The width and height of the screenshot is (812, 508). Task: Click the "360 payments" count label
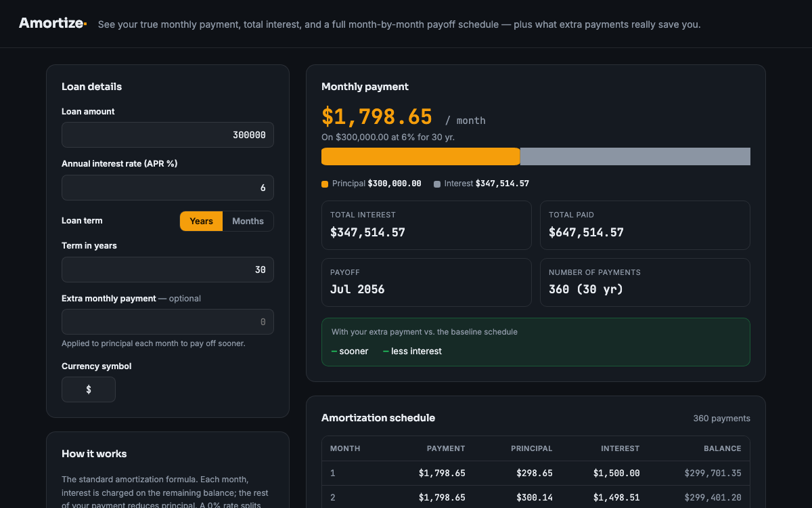click(721, 419)
